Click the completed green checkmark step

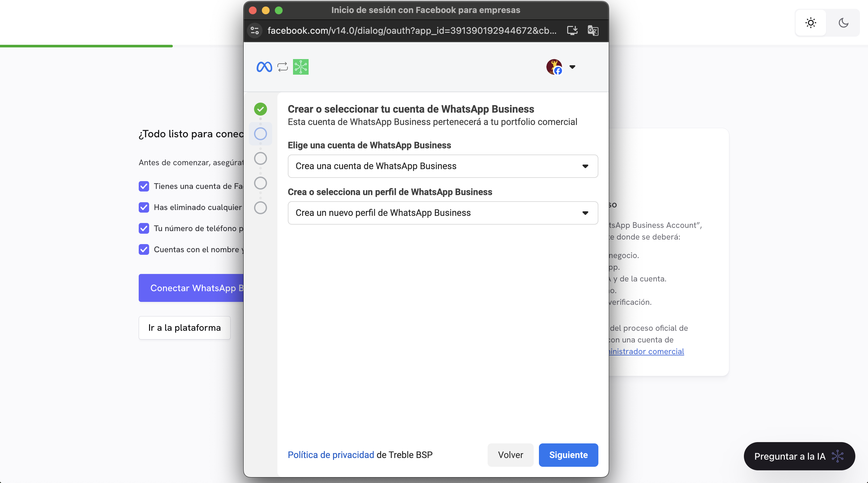[x=261, y=109]
